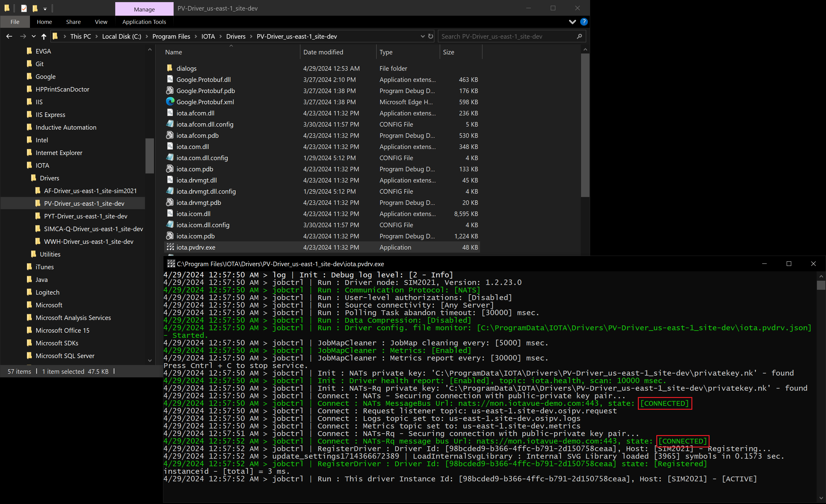826x504 pixels.
Task: Open recent locations dropdown arrow
Action: (34, 36)
